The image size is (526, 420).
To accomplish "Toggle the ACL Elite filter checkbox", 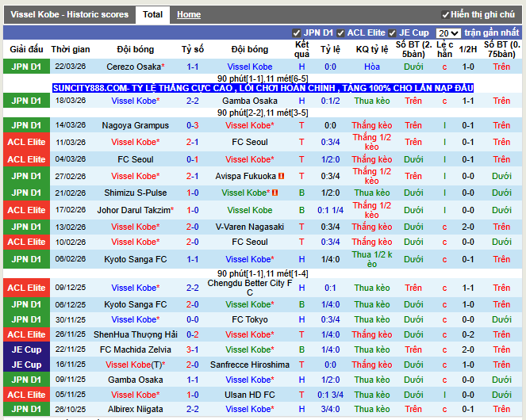I will (340, 32).
